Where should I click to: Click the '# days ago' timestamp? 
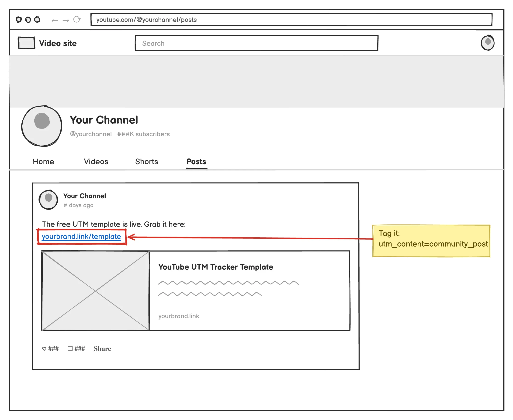[79, 205]
